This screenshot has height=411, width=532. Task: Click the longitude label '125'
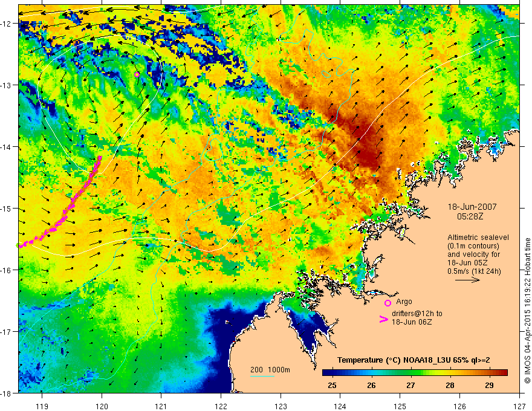400,406
